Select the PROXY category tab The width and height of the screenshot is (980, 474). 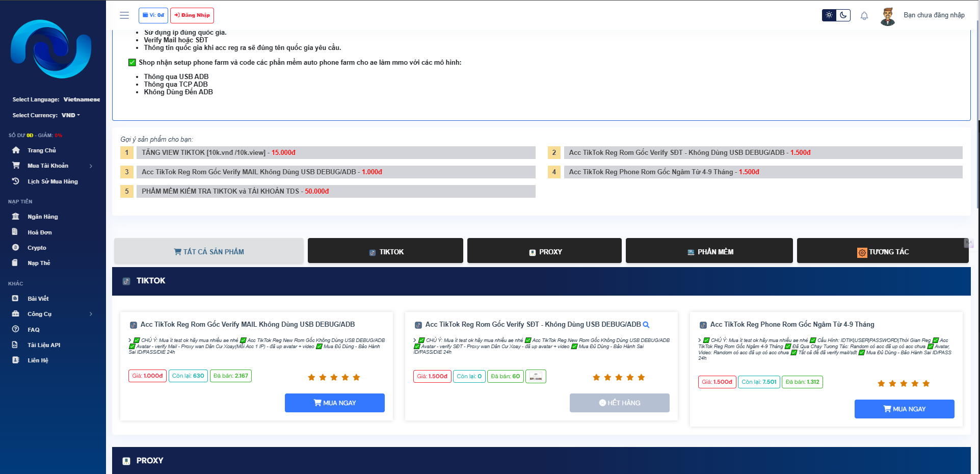544,251
